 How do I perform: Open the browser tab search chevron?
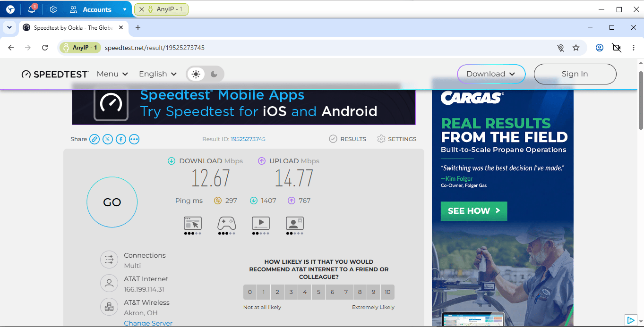click(x=9, y=27)
